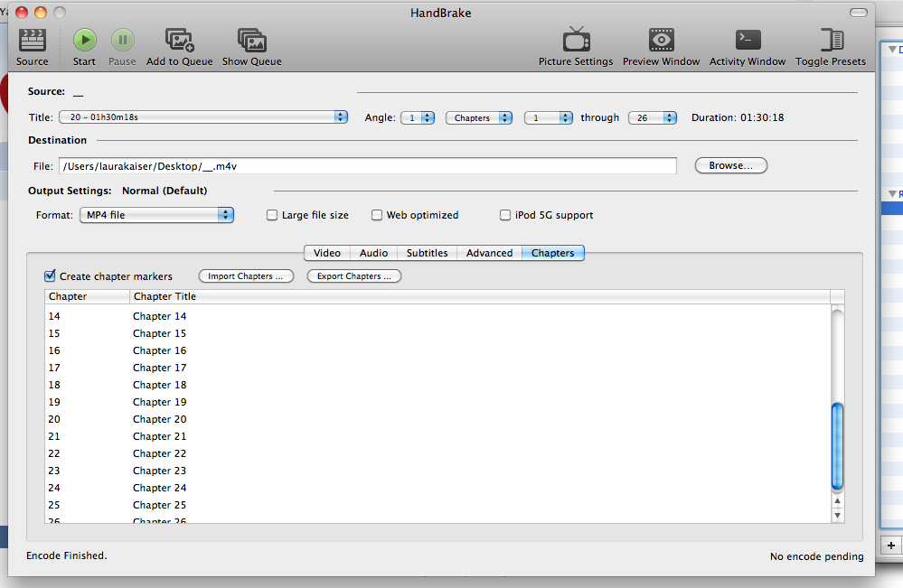Screen dimensions: 903x588
Task: Open the Preview Window eye icon
Action: click(661, 40)
